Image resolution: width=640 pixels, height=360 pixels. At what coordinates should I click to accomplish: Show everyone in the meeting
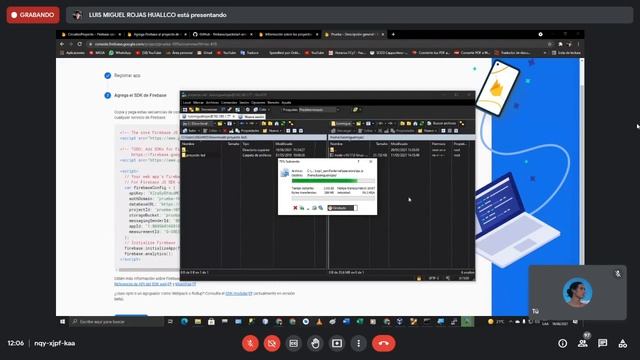pyautogui.click(x=583, y=344)
